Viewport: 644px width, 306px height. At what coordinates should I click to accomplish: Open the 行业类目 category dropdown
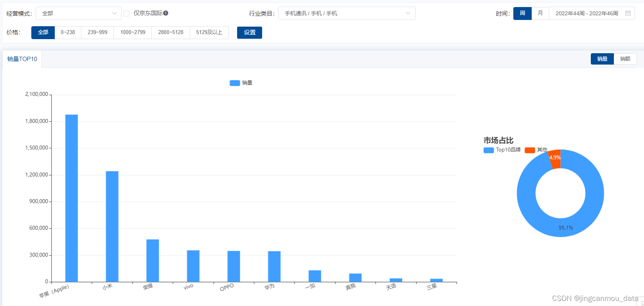[x=347, y=13]
